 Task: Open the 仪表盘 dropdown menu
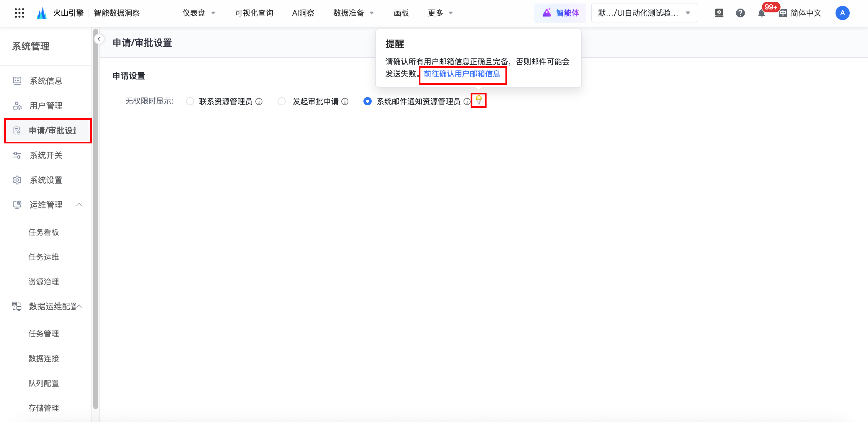(x=198, y=13)
